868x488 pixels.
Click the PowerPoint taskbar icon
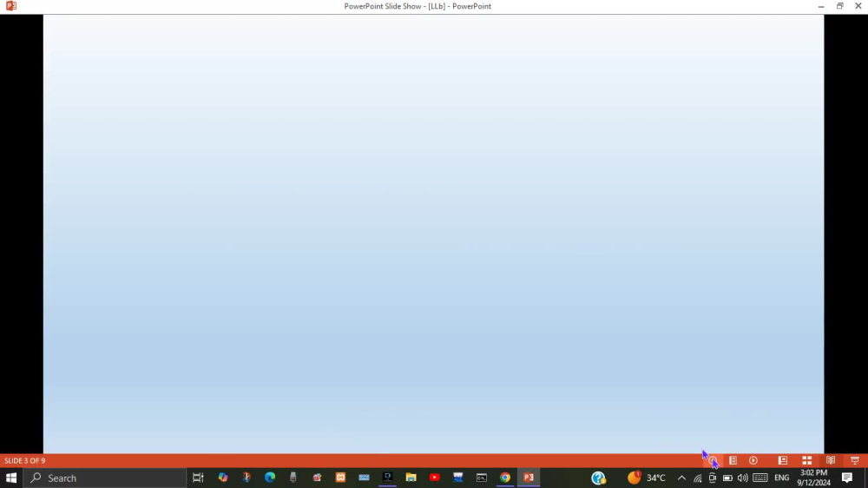[x=529, y=478]
